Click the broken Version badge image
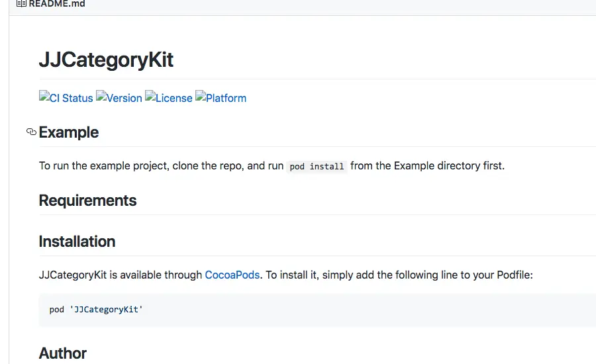Image resolution: width=596 pixels, height=364 pixels. click(101, 96)
